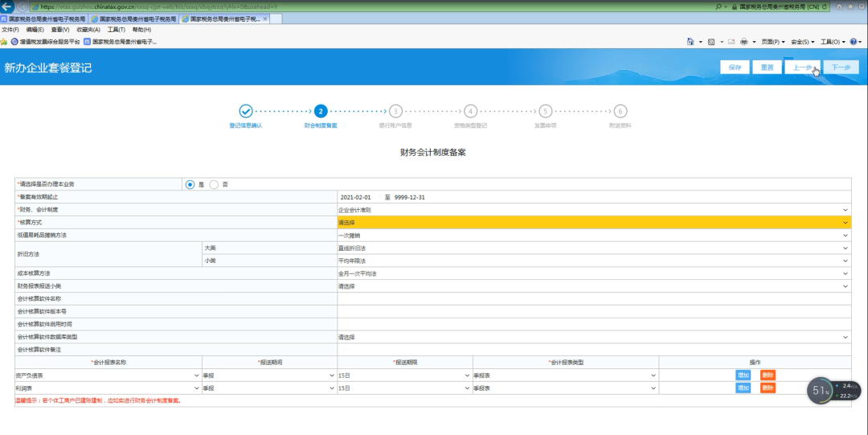Open 成本核算方法 dropdown

(593, 273)
